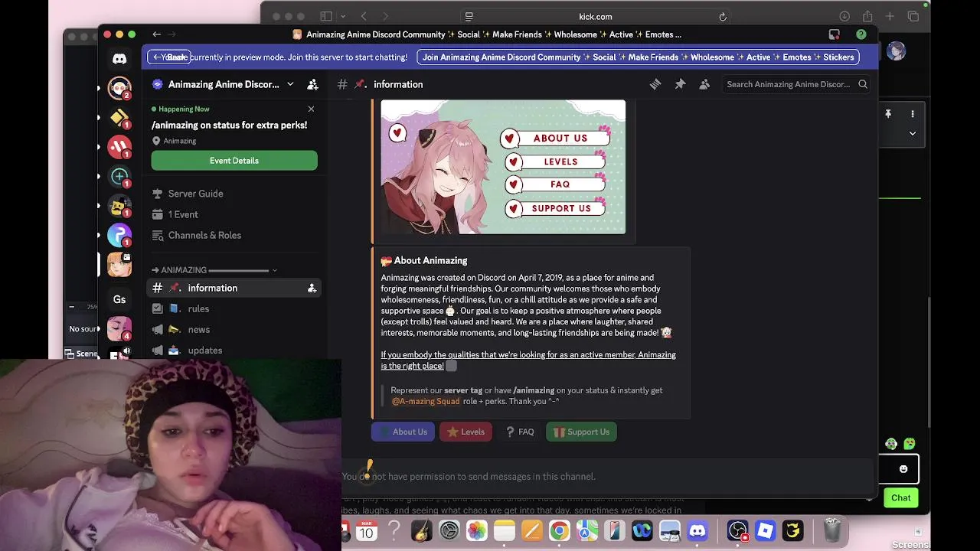Image resolution: width=980 pixels, height=551 pixels.
Task: Dismiss the Happening Now event banner
Action: pos(311,109)
